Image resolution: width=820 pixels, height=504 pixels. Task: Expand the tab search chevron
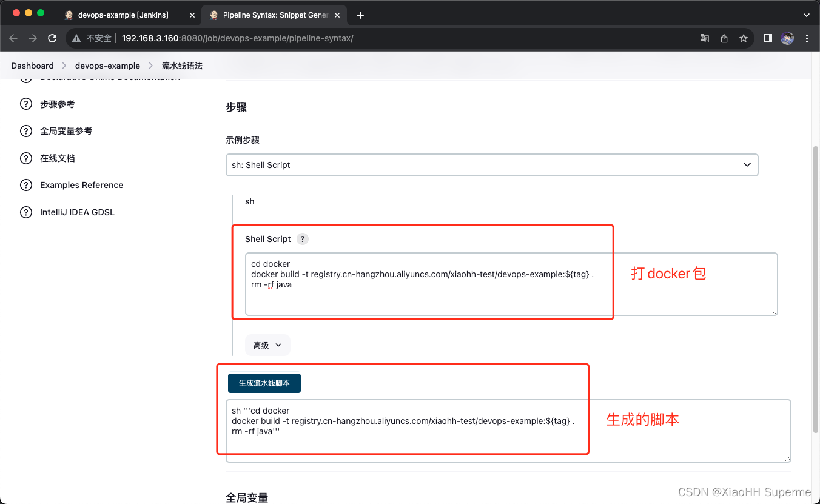coord(806,15)
